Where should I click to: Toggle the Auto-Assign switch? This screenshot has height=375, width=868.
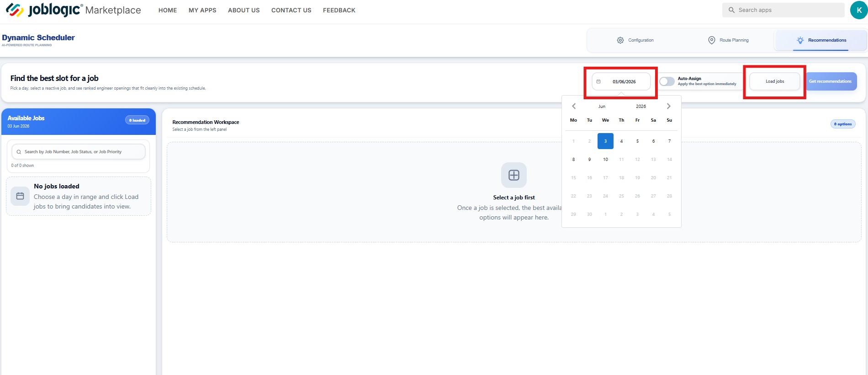667,81
